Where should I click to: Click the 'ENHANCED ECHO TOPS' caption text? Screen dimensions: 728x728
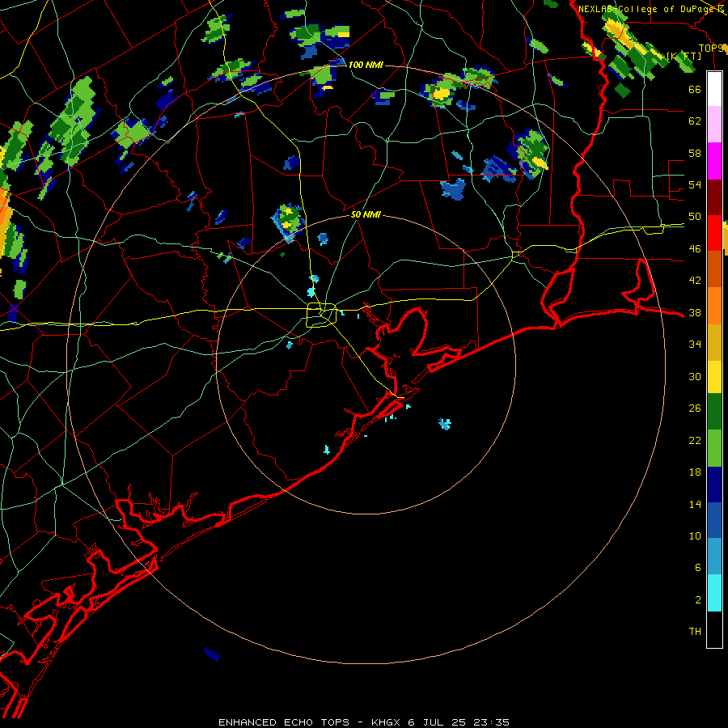coord(284,722)
